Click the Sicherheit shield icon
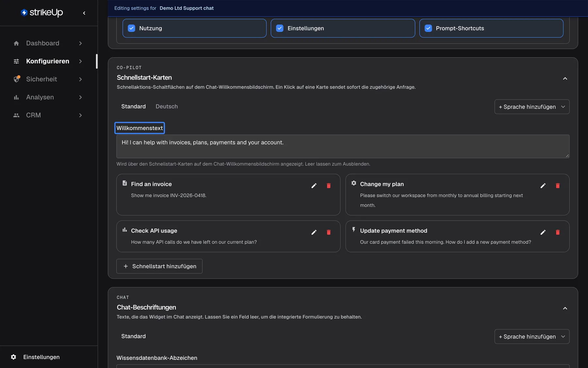This screenshot has width=588, height=368. coord(17,79)
